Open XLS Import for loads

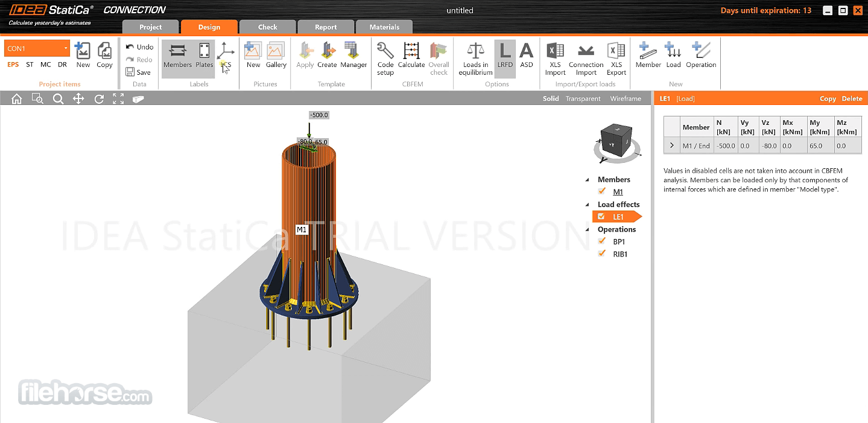[x=556, y=59]
